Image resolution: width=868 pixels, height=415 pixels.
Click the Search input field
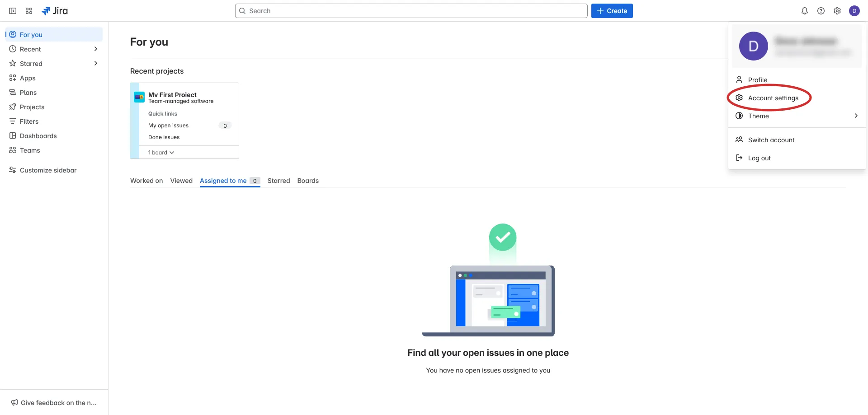tap(411, 11)
